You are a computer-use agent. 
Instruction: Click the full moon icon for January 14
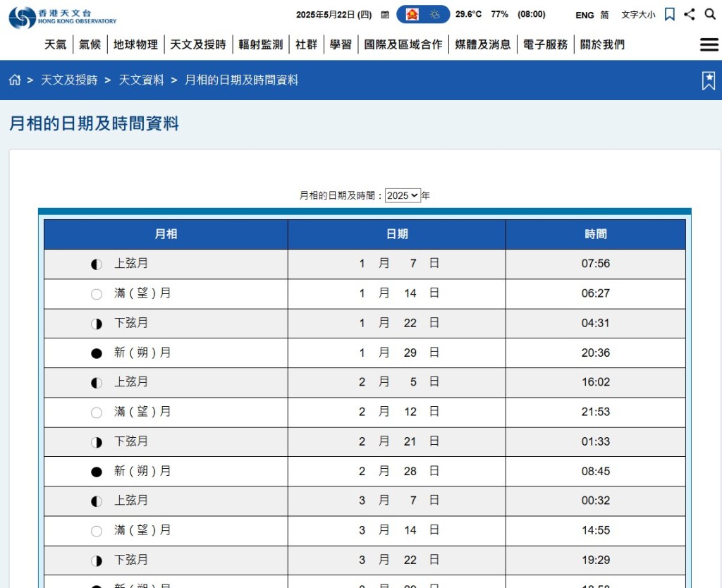[96, 294]
